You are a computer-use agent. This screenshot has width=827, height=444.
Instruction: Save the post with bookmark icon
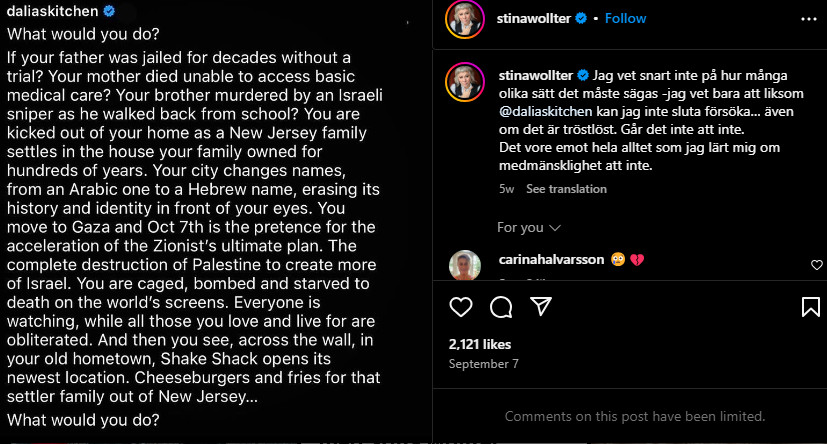pyautogui.click(x=811, y=307)
